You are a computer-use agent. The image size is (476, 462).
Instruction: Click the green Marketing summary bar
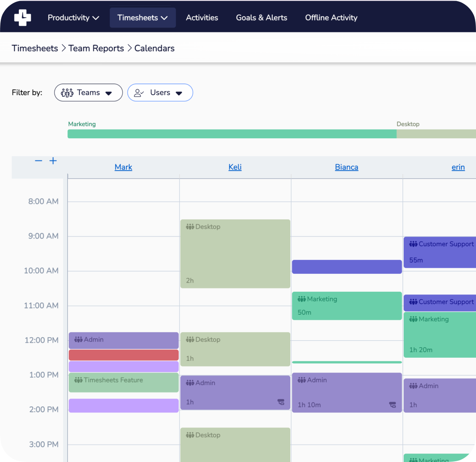pyautogui.click(x=232, y=134)
